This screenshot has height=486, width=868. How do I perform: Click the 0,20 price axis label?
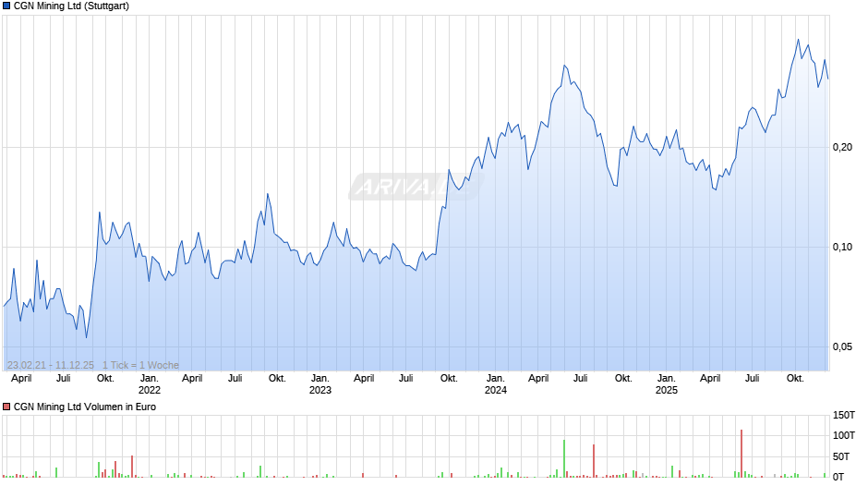pyautogui.click(x=842, y=148)
